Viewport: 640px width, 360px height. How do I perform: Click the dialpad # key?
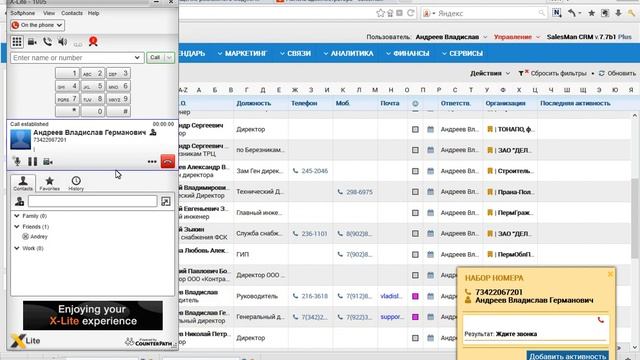pos(118,111)
